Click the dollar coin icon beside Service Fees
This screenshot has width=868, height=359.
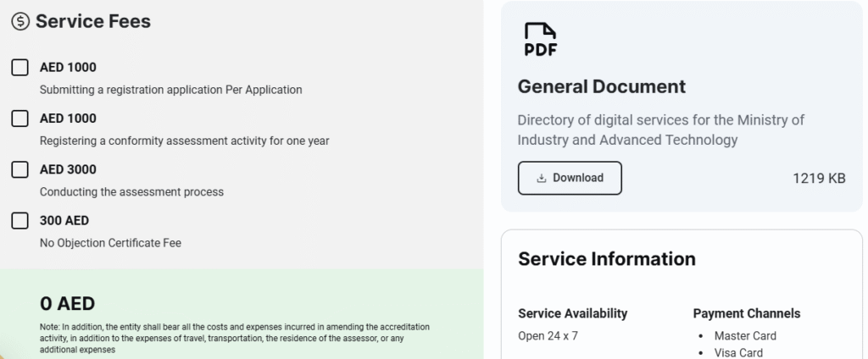coord(20,22)
